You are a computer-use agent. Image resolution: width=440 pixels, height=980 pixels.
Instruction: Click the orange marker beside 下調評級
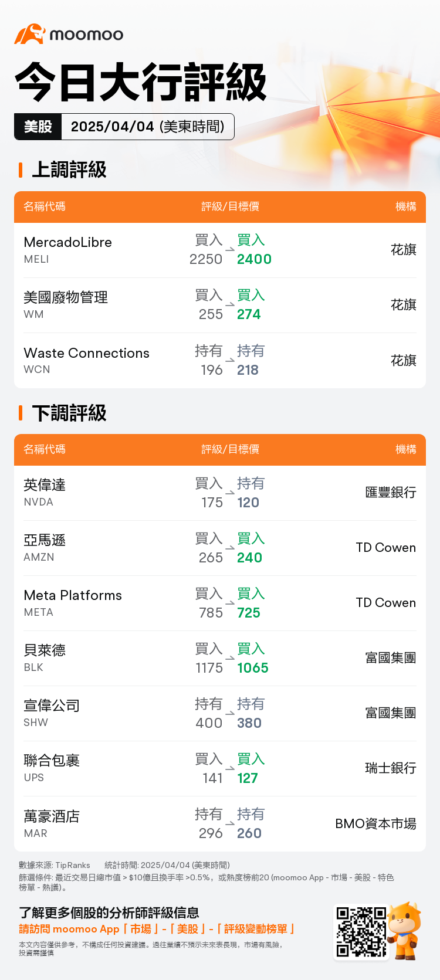click(21, 413)
